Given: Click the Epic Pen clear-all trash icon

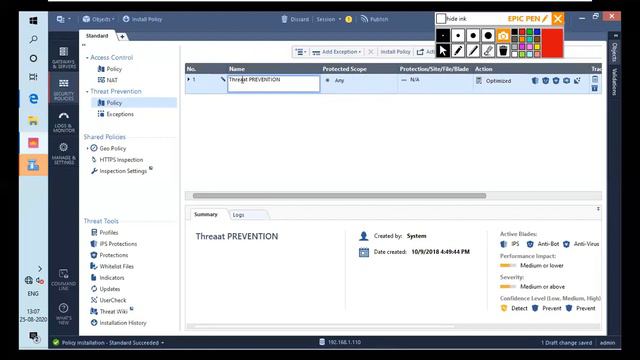Looking at the screenshot, I should click(503, 51).
